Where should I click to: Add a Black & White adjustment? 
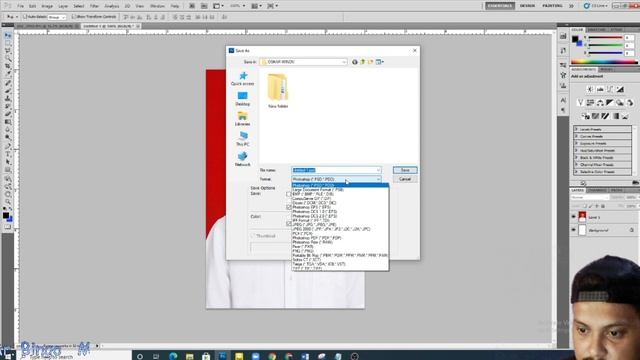[x=610, y=102]
